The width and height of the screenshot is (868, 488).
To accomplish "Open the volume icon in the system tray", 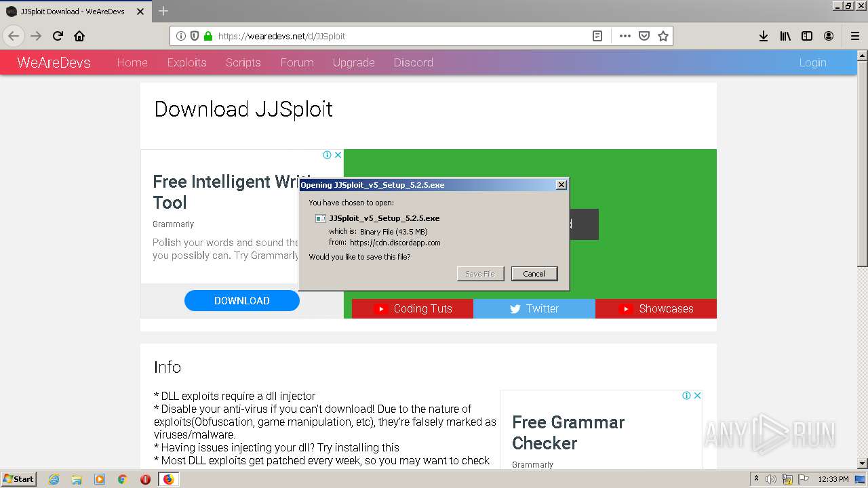I will pos(771,479).
